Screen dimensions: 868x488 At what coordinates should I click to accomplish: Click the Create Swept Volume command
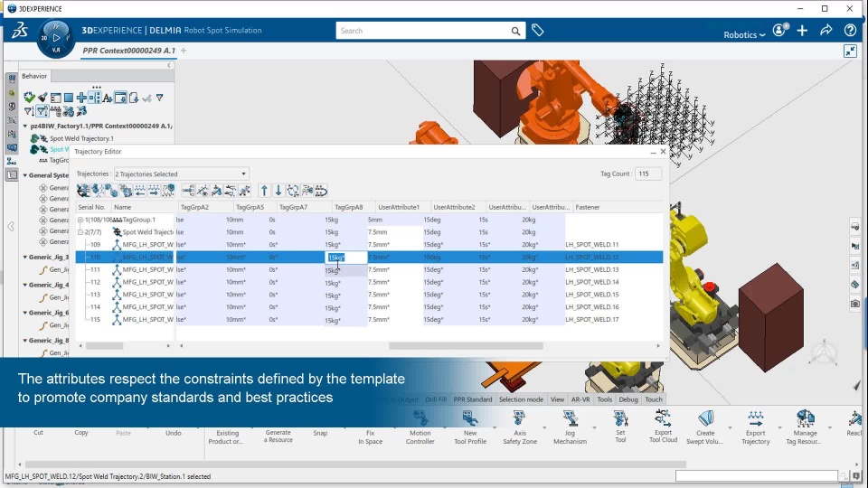705,427
